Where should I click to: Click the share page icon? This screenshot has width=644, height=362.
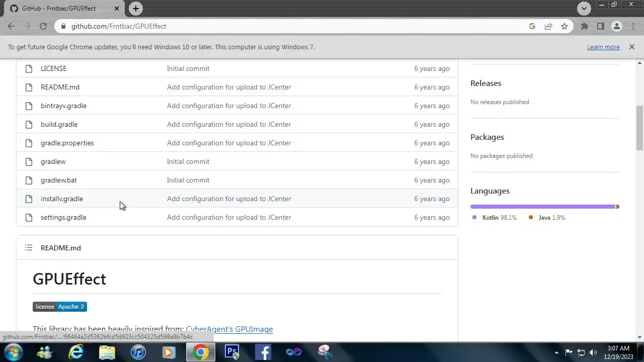pos(548,26)
